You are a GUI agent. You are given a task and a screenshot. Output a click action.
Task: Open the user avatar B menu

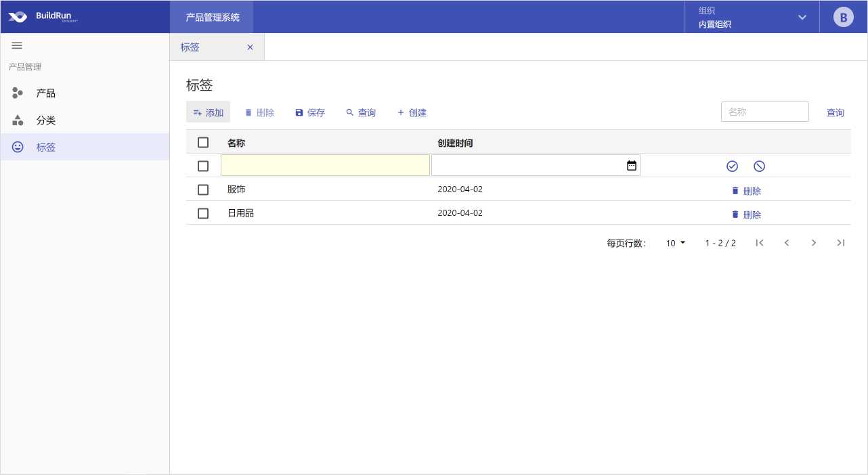coord(844,18)
